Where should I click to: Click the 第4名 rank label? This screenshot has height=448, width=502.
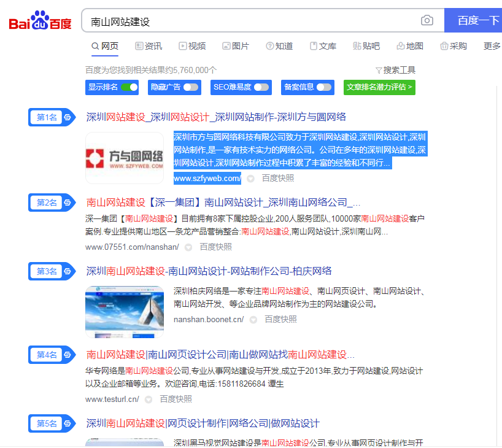pyautogui.click(x=47, y=355)
